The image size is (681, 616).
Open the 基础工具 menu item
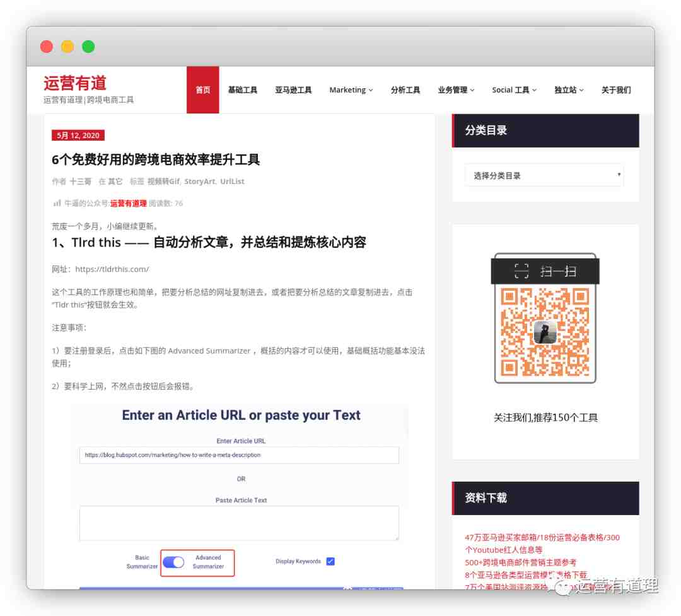tap(243, 90)
